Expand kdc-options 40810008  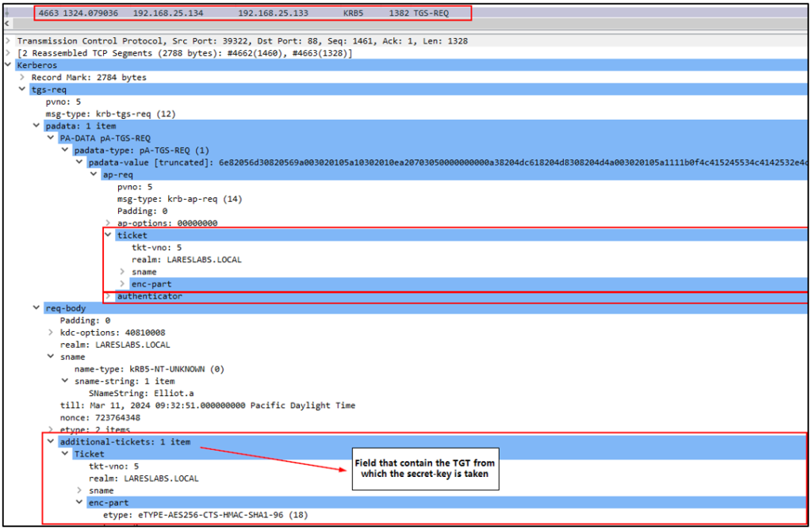pos(51,332)
